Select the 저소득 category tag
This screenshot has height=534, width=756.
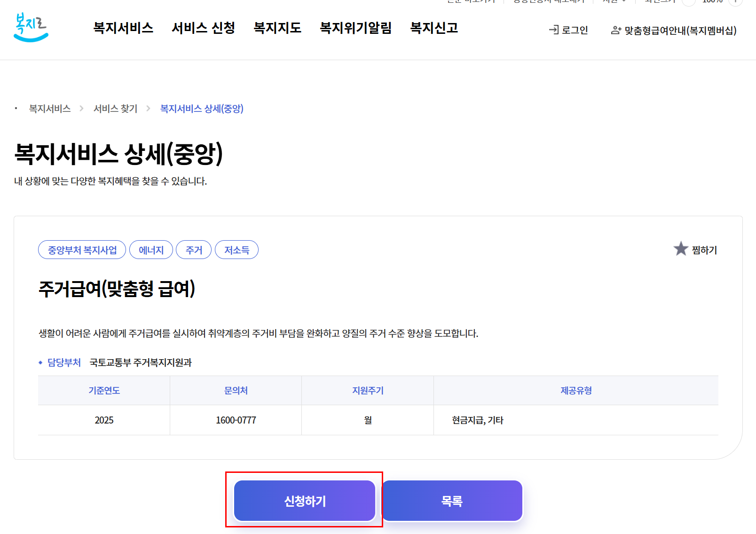(x=236, y=250)
